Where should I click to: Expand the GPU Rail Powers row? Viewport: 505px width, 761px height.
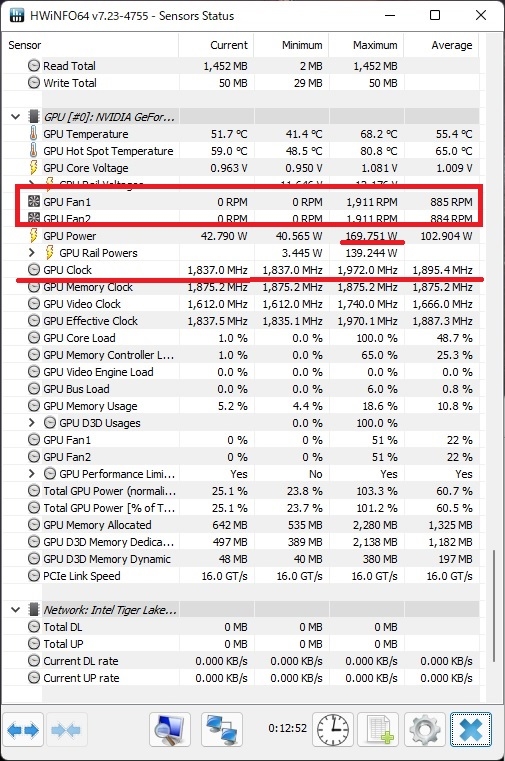pyautogui.click(x=32, y=253)
